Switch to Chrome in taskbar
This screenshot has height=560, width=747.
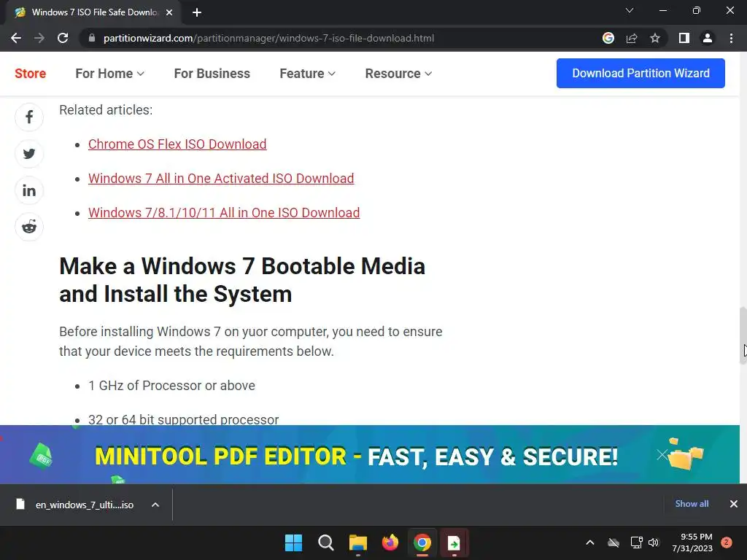422,542
